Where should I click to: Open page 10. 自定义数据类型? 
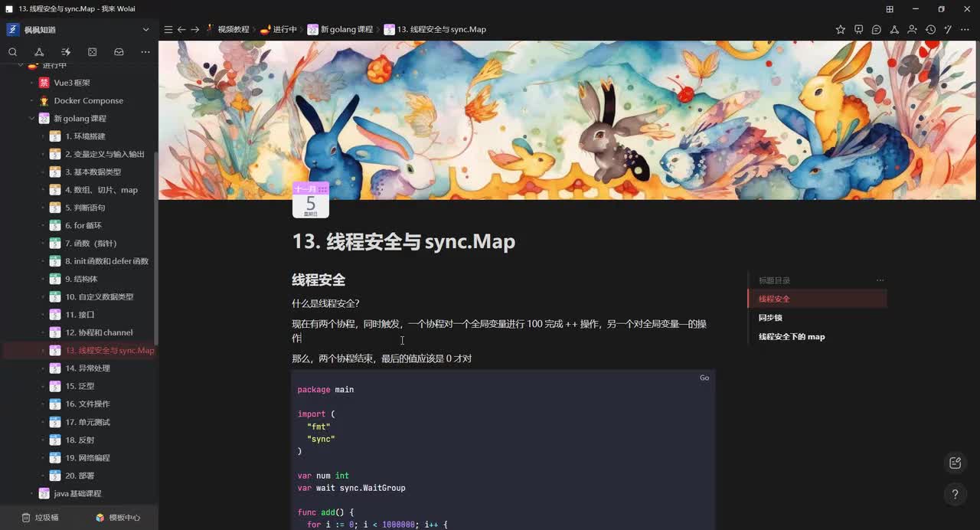click(x=100, y=297)
